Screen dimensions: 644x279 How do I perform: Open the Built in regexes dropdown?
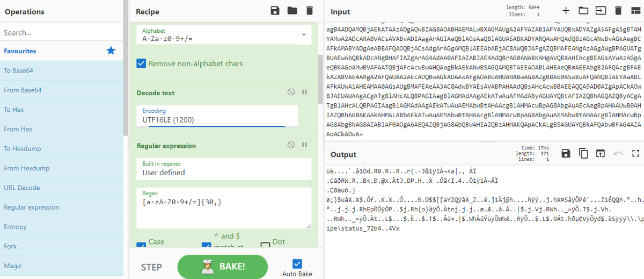pyautogui.click(x=224, y=168)
